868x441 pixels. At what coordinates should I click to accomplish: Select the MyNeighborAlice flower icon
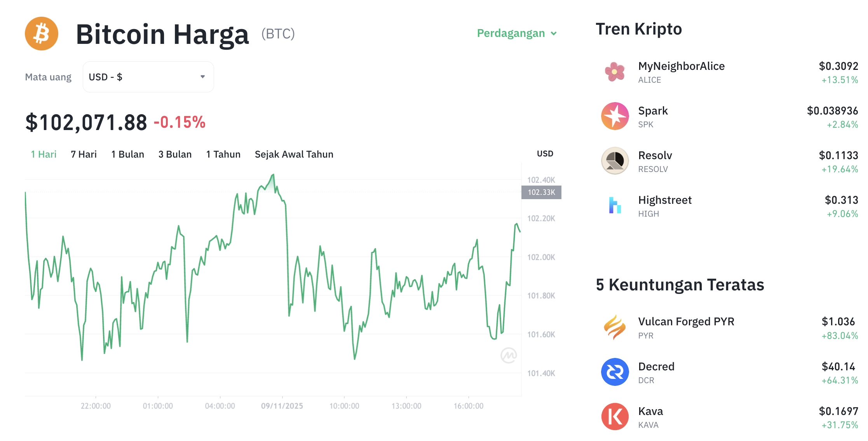[x=615, y=72]
